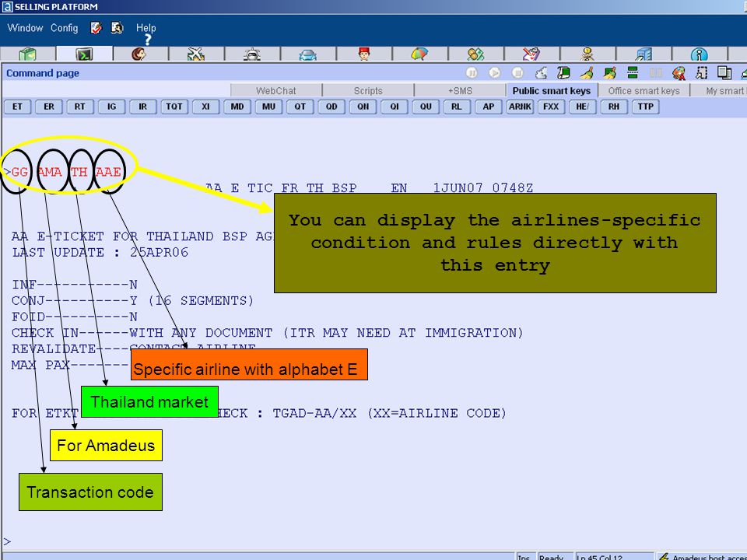747x560 pixels.
Task: Click the ET smart key
Action: tap(17, 107)
